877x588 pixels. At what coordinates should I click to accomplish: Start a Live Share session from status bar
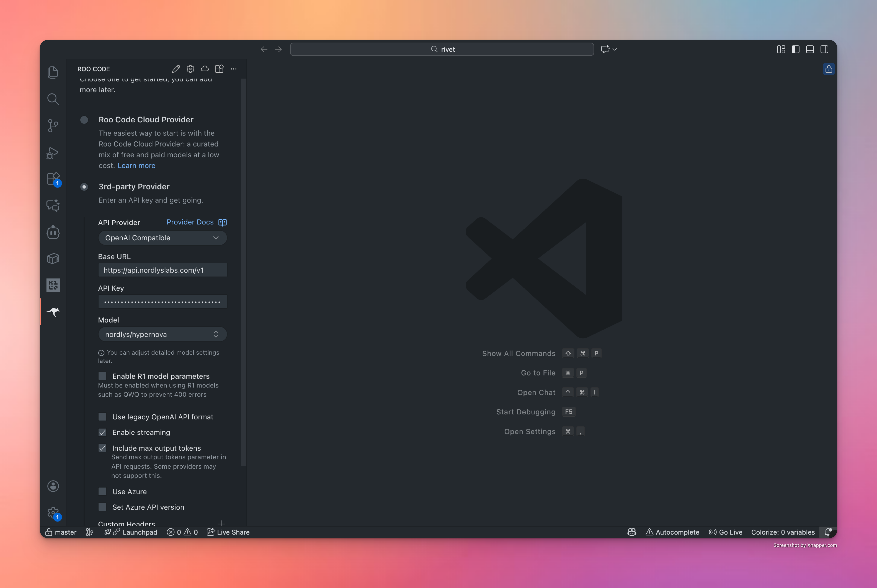pyautogui.click(x=228, y=532)
